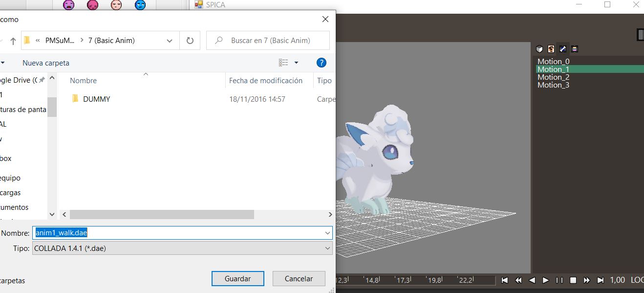Click the 7 (Basic Anim) breadcrumb
Viewport: 644px width, 293px height.
pos(111,41)
